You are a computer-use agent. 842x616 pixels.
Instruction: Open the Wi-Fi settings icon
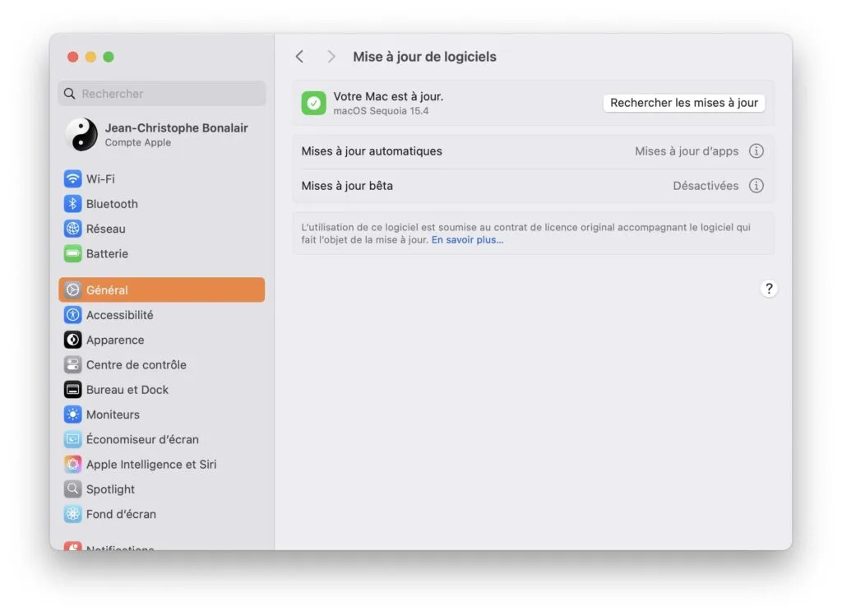pyautogui.click(x=73, y=178)
